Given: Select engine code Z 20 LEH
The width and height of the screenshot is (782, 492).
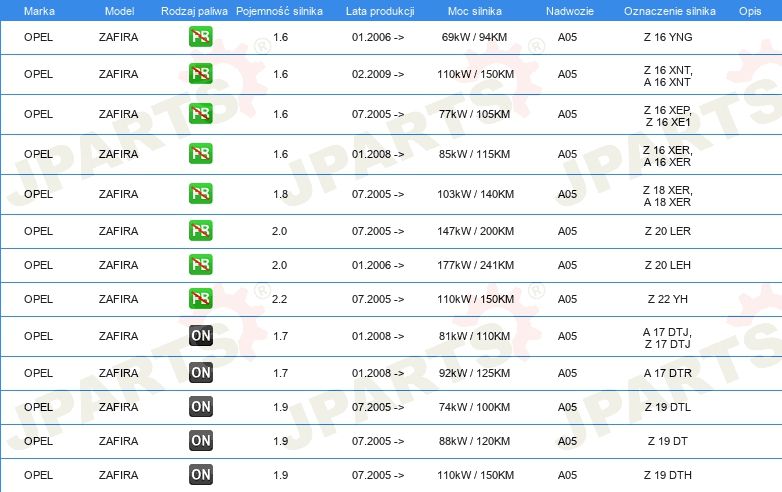Looking at the screenshot, I should [668, 265].
